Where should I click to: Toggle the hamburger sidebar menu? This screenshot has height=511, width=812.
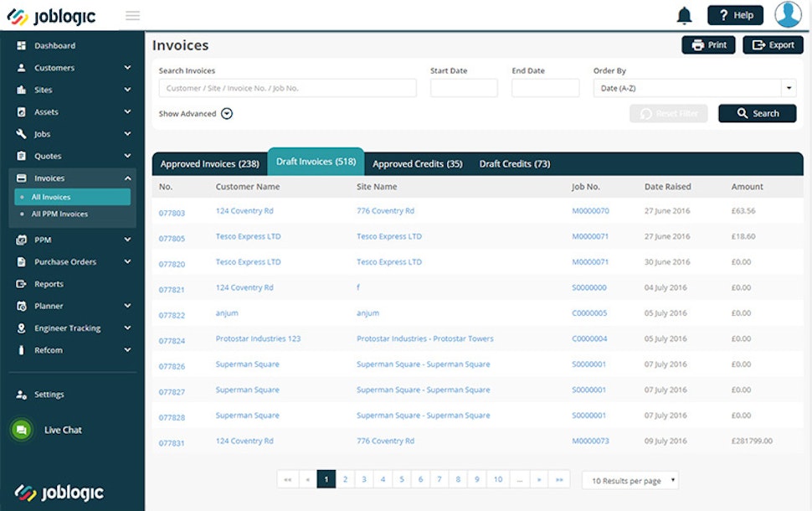tap(132, 16)
